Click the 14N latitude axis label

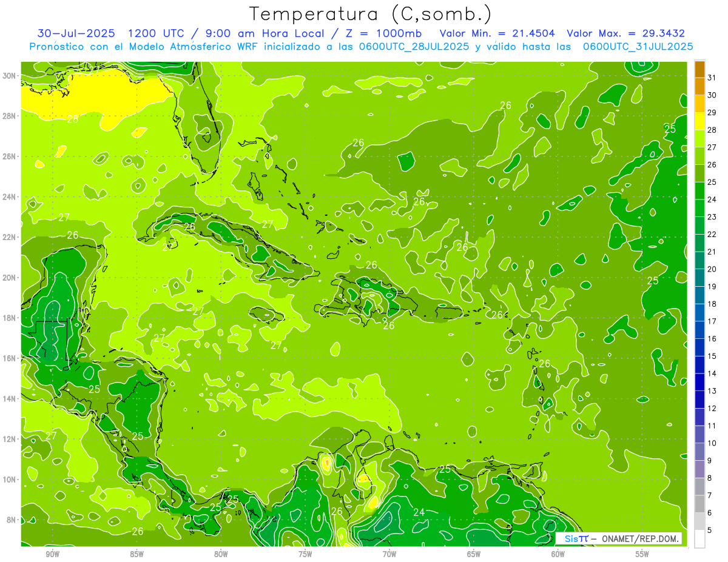pyautogui.click(x=10, y=399)
